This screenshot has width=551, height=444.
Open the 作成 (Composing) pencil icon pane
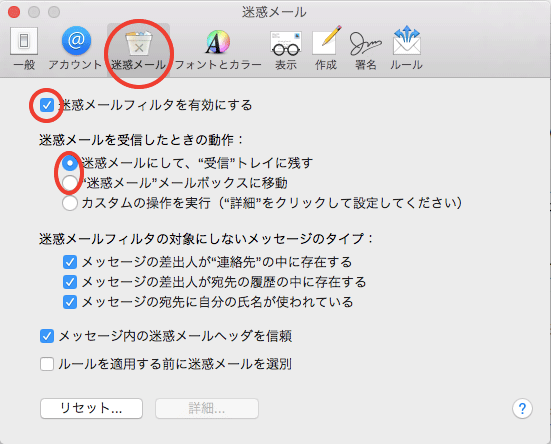pos(326,49)
